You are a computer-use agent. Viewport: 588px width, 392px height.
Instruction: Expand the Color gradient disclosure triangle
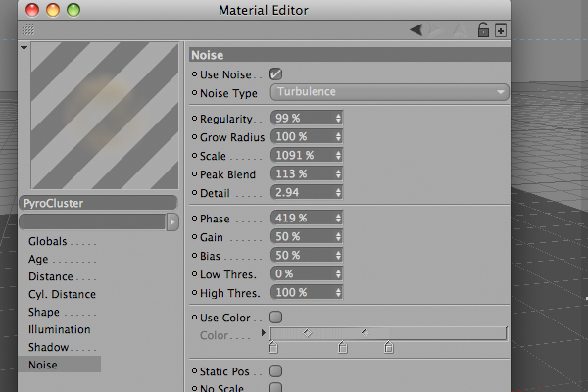tap(264, 333)
